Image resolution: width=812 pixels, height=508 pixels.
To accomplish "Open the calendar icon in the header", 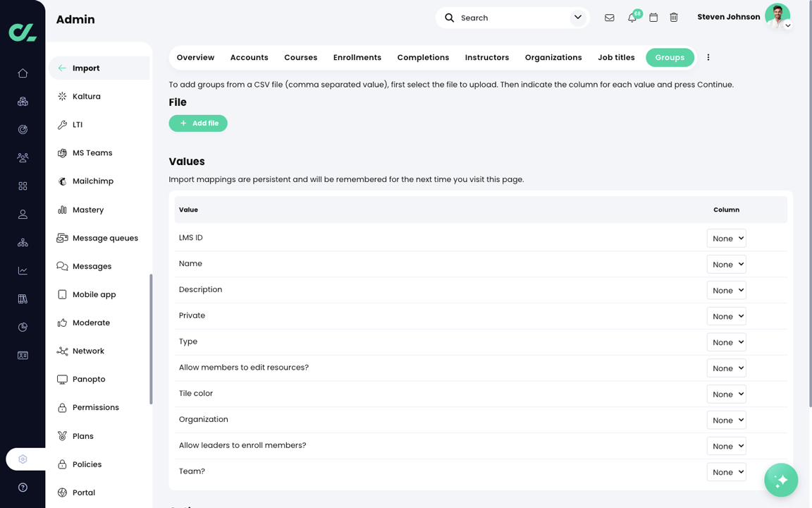I will coord(653,17).
